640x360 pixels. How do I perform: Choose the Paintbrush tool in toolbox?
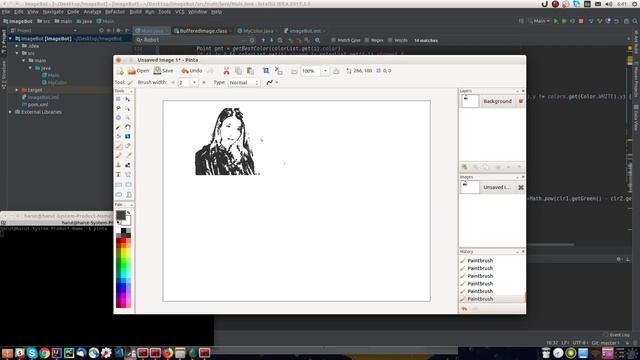tap(118, 146)
